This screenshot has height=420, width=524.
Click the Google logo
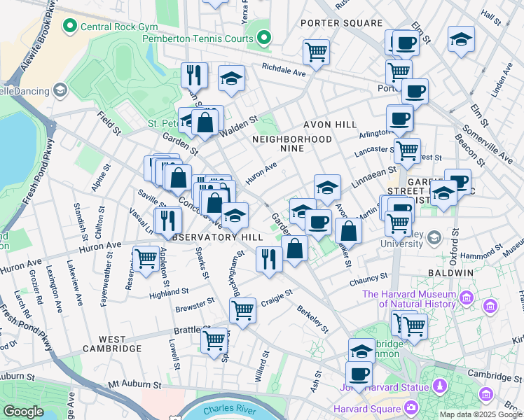tap(24, 412)
